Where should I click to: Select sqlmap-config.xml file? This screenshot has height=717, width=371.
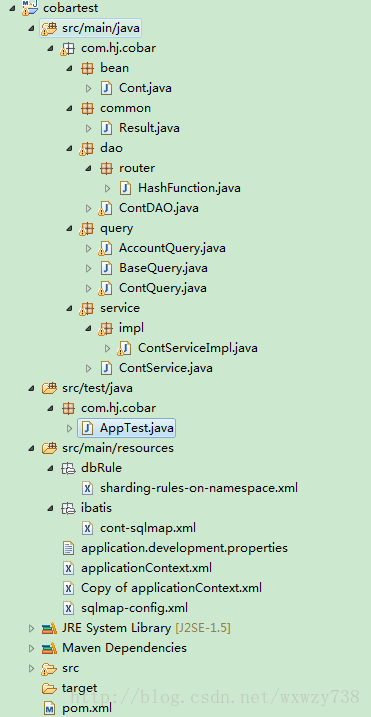click(x=134, y=608)
